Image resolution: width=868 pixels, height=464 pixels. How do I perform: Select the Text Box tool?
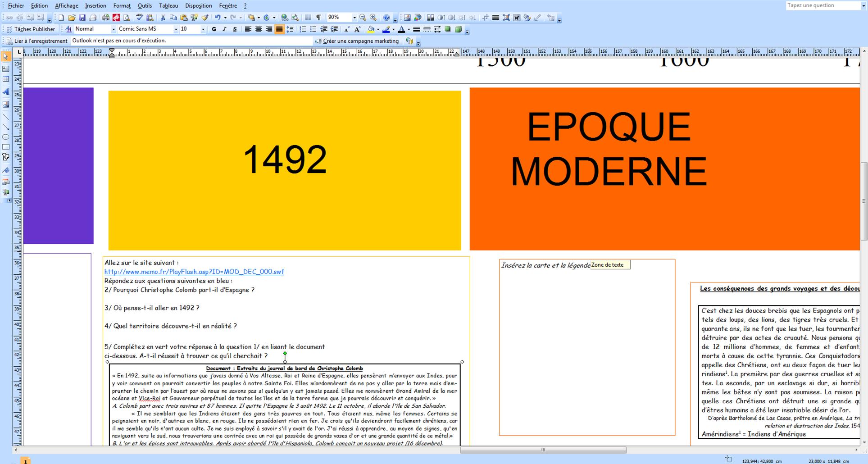(x=6, y=69)
